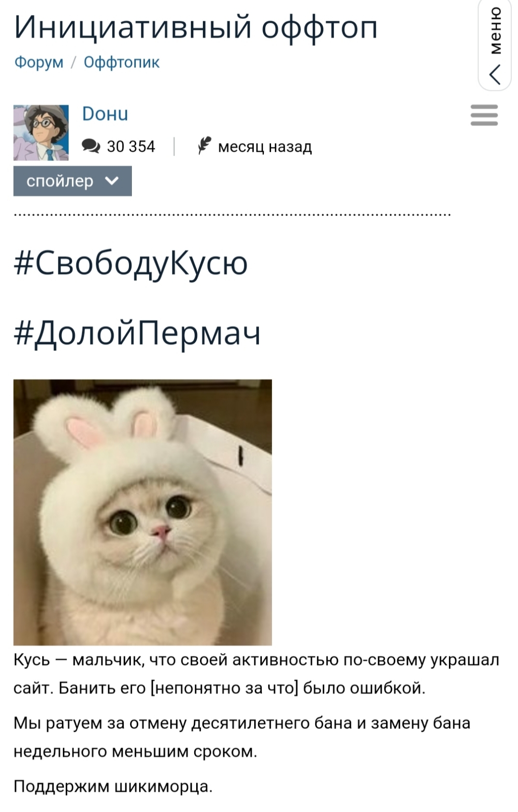The height and width of the screenshot is (812, 518).
Task: Open the Donu username profile link
Action: coord(105,114)
